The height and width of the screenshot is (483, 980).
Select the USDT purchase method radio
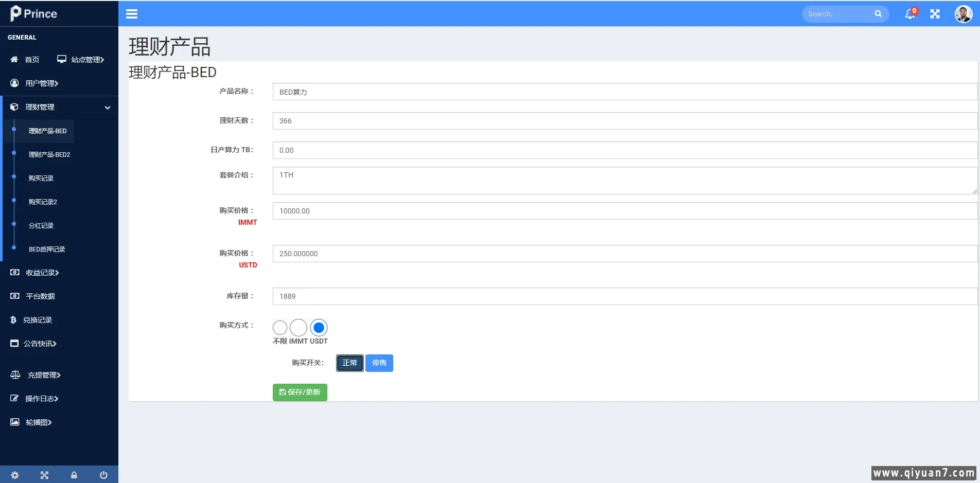(x=319, y=328)
